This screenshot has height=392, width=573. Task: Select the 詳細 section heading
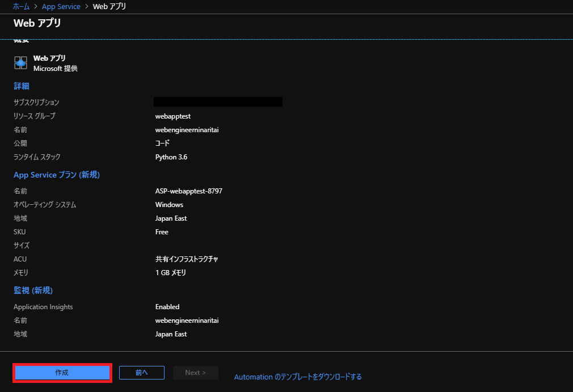(x=21, y=86)
